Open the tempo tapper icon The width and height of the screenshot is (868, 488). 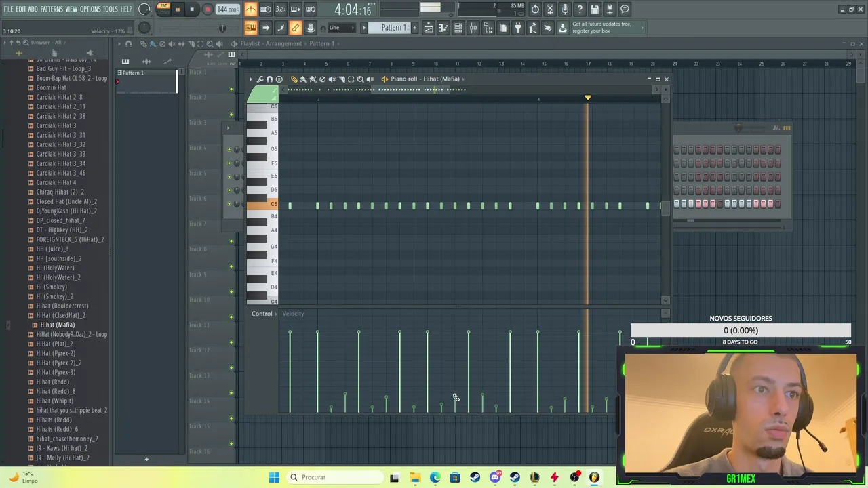(x=532, y=28)
